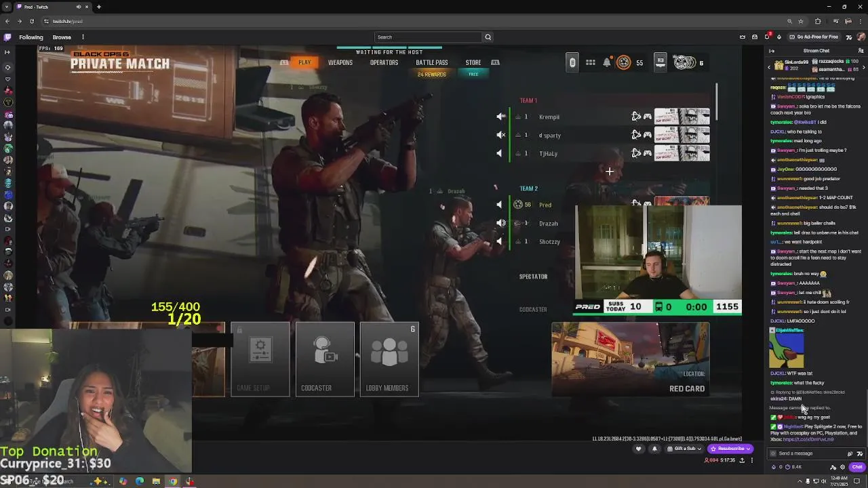Select the STORE tab
Viewport: 868px width, 488px height.
473,62
